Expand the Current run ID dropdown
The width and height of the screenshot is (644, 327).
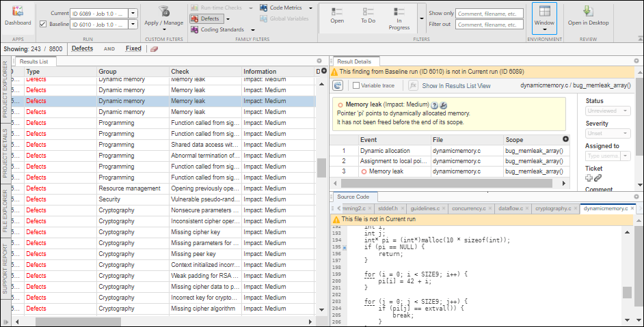pyautogui.click(x=133, y=14)
